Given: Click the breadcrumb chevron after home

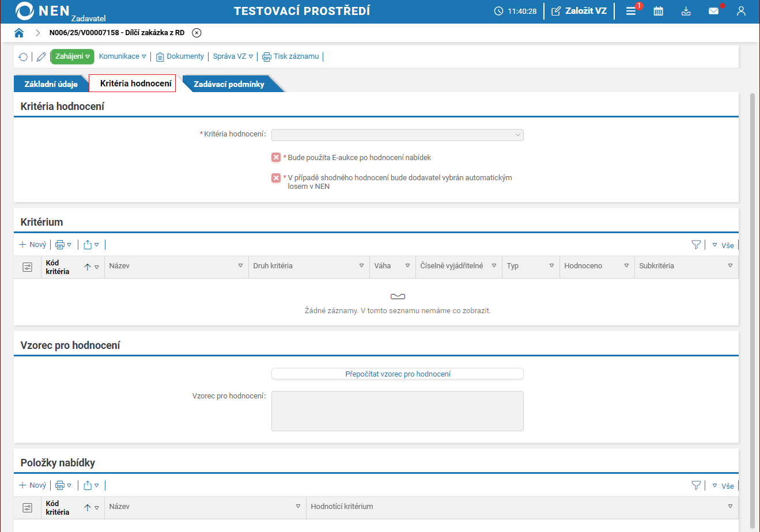Looking at the screenshot, I should [x=37, y=33].
